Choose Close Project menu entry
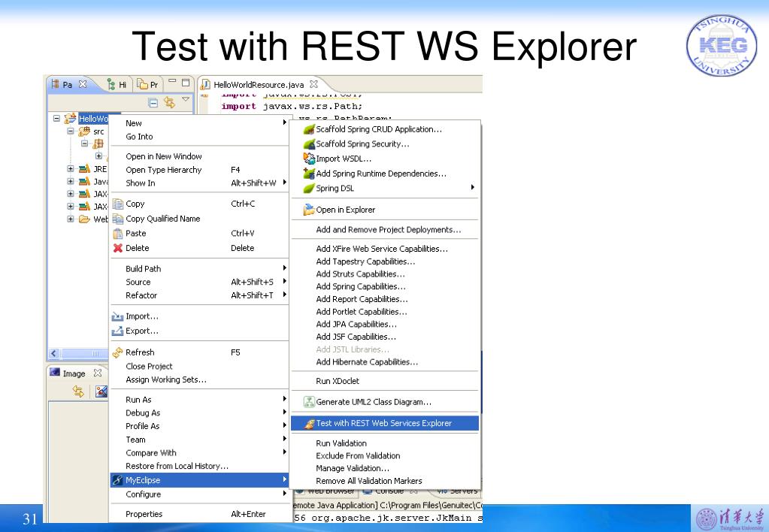Viewport: 769px width, 532px height. (149, 366)
